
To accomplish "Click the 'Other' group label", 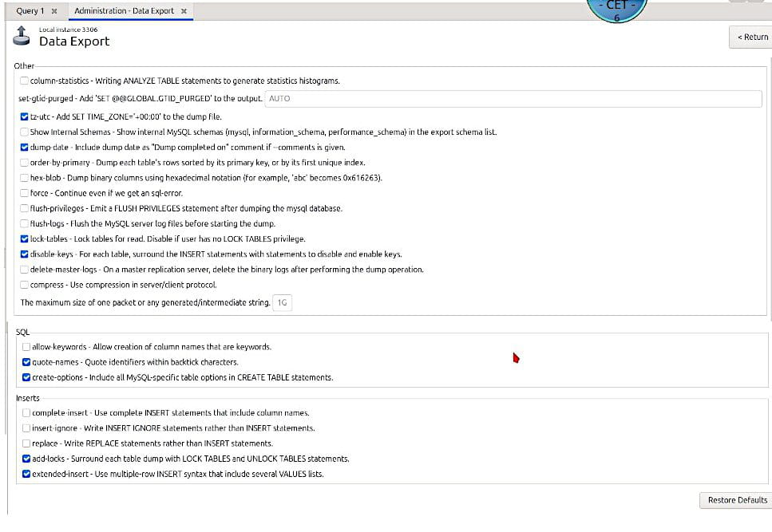I will [x=24, y=66].
